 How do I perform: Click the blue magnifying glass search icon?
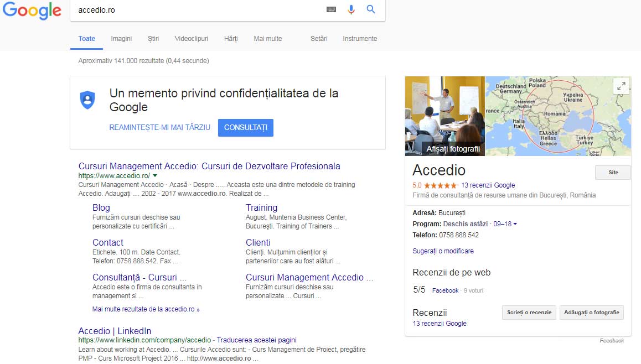pos(370,9)
